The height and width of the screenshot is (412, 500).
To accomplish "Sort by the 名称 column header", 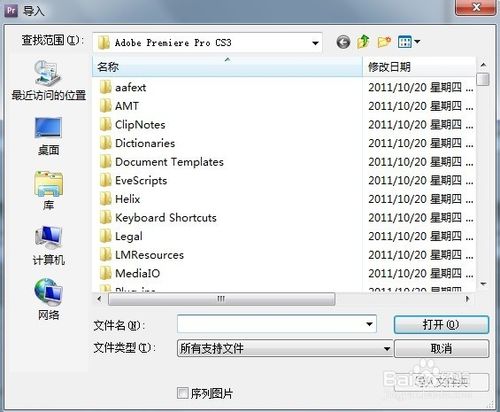I will (x=227, y=67).
